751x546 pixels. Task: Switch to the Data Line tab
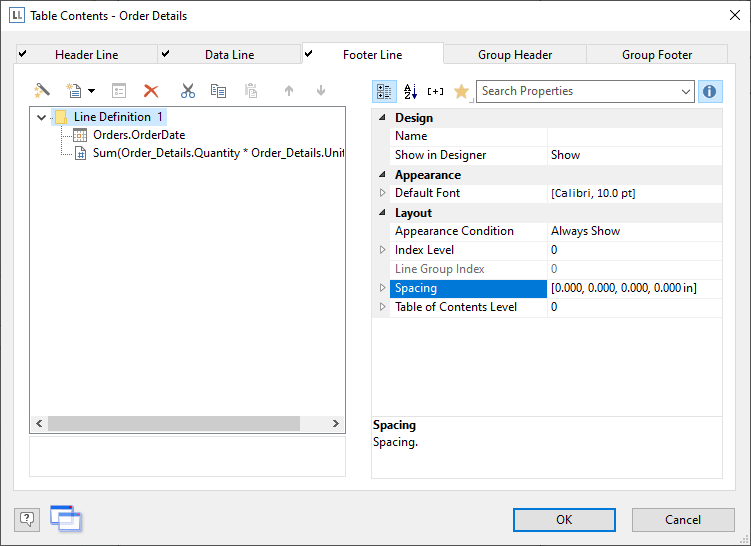click(229, 55)
